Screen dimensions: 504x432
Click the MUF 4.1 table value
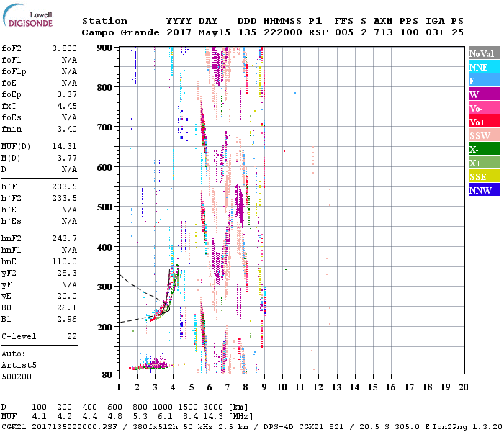point(39,417)
